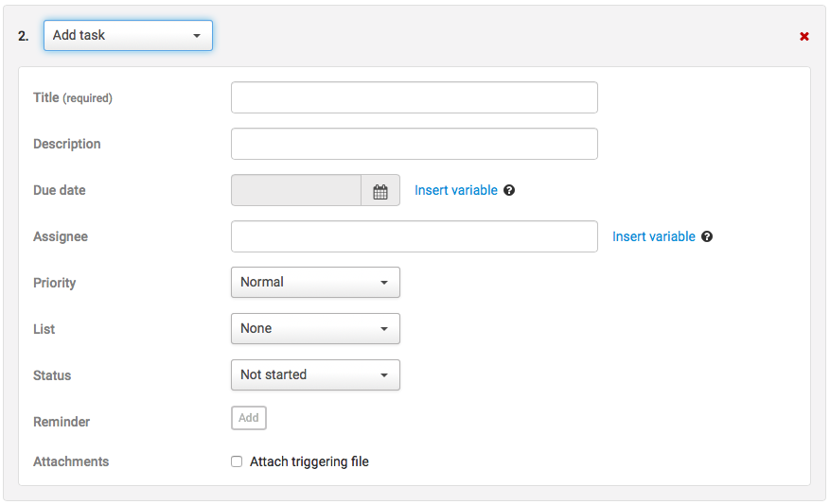
Task: Click the Add reminder button
Action: 249,418
